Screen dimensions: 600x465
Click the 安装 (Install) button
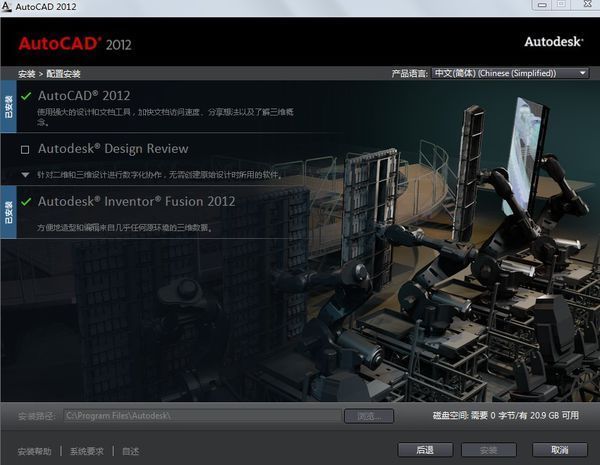click(x=489, y=450)
